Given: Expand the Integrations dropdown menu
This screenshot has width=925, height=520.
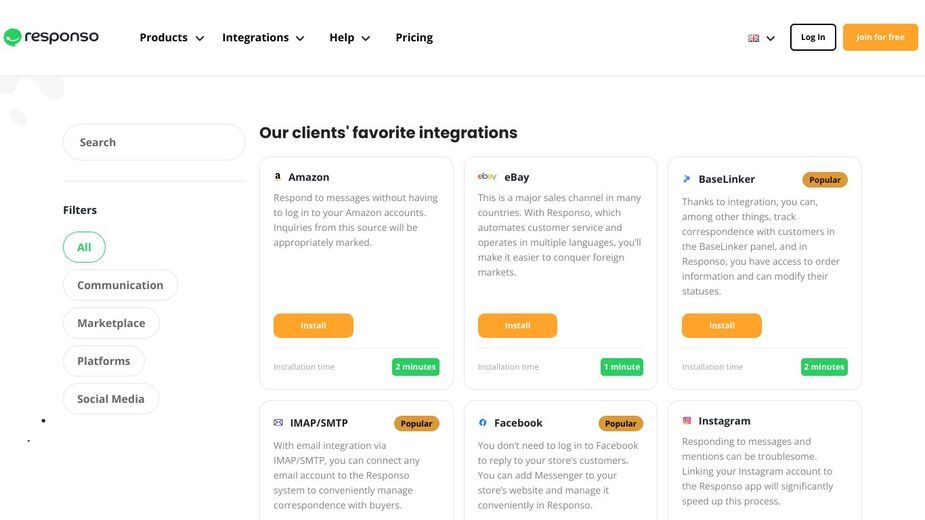Looking at the screenshot, I should (263, 38).
